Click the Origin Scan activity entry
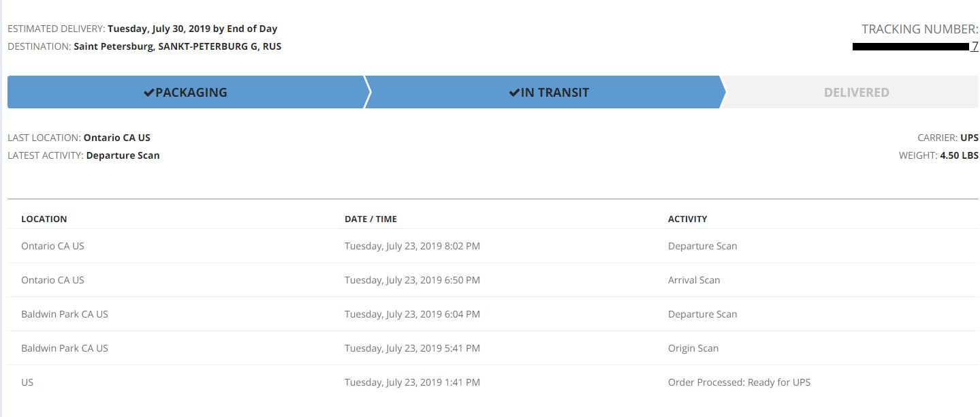 (693, 348)
